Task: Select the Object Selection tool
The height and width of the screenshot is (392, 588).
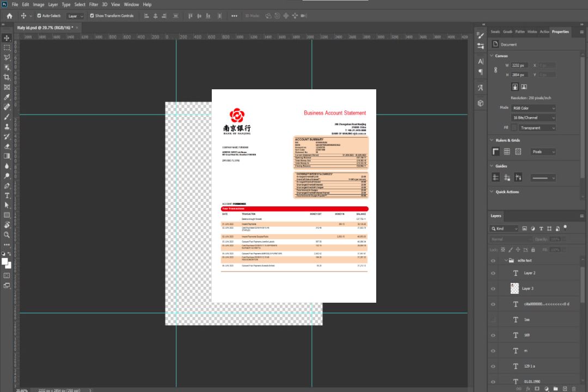Action: coord(7,68)
